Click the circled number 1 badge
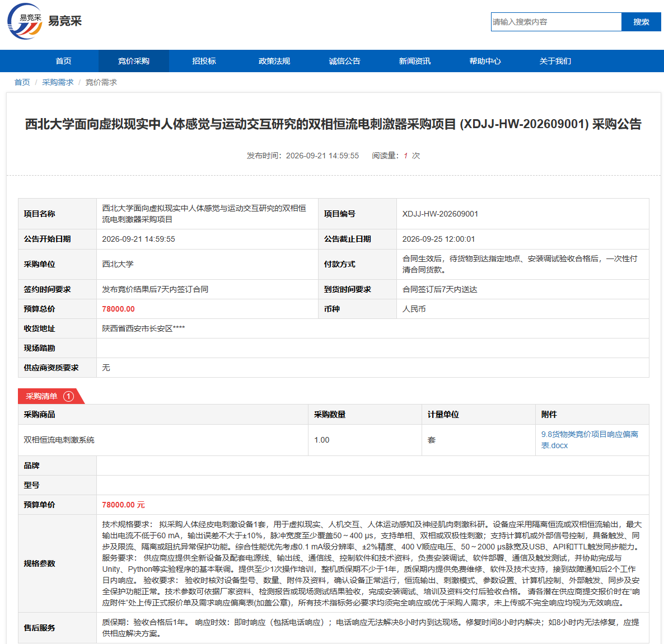 tap(69, 396)
